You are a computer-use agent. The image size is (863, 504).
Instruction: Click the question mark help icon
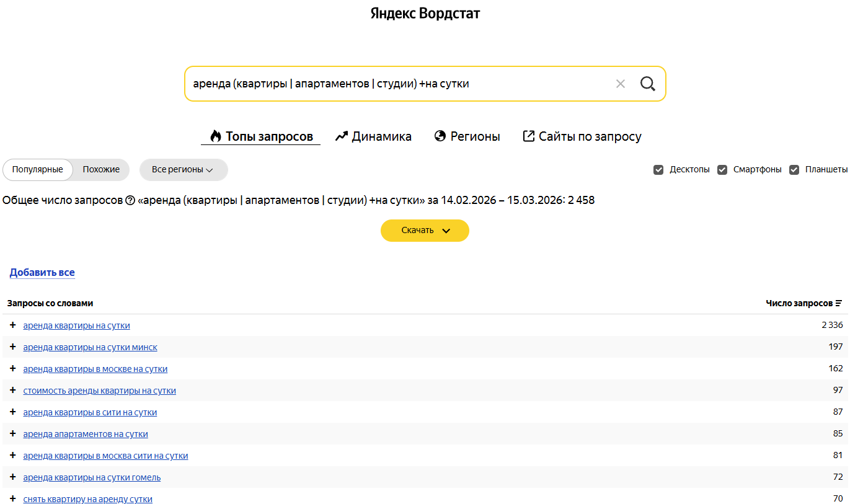[x=130, y=200]
